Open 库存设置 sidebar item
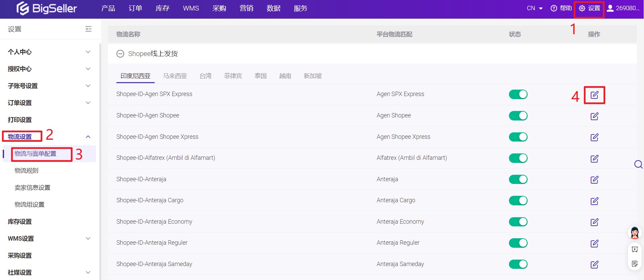This screenshot has width=644, height=280. tap(20, 222)
